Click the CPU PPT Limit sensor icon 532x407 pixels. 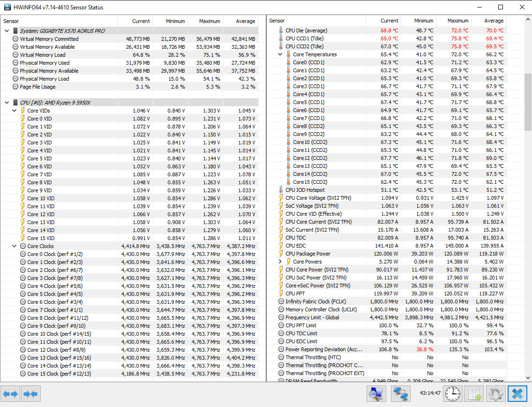point(281,325)
